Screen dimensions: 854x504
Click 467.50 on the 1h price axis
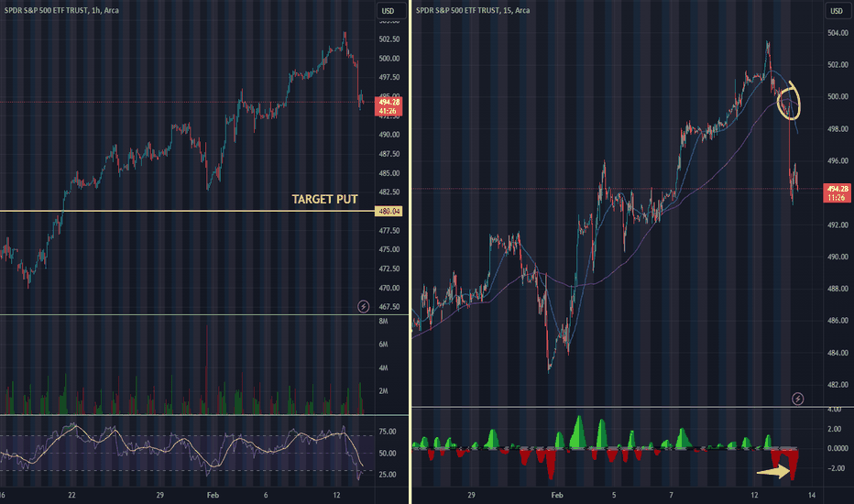(389, 307)
